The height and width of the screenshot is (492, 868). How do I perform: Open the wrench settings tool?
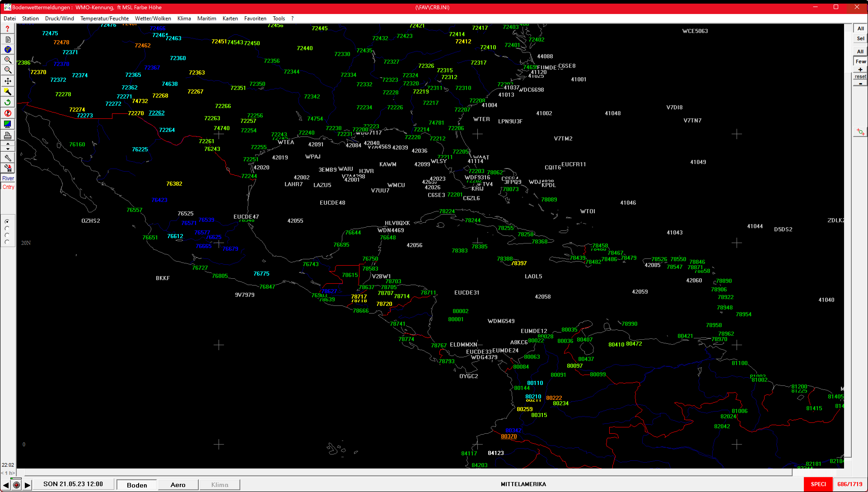click(8, 158)
